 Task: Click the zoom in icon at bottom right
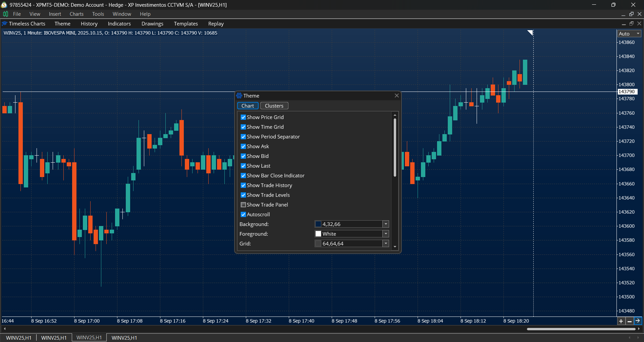[x=621, y=321]
